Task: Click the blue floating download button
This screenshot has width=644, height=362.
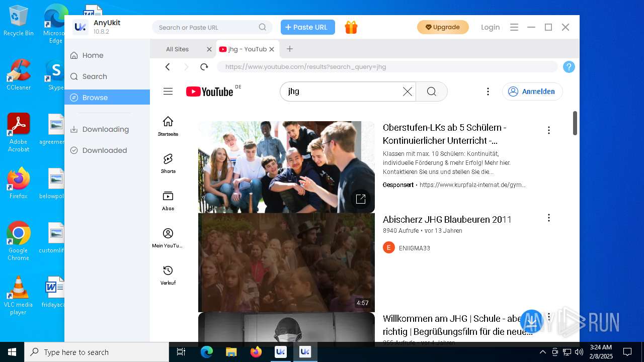Action: [x=532, y=321]
